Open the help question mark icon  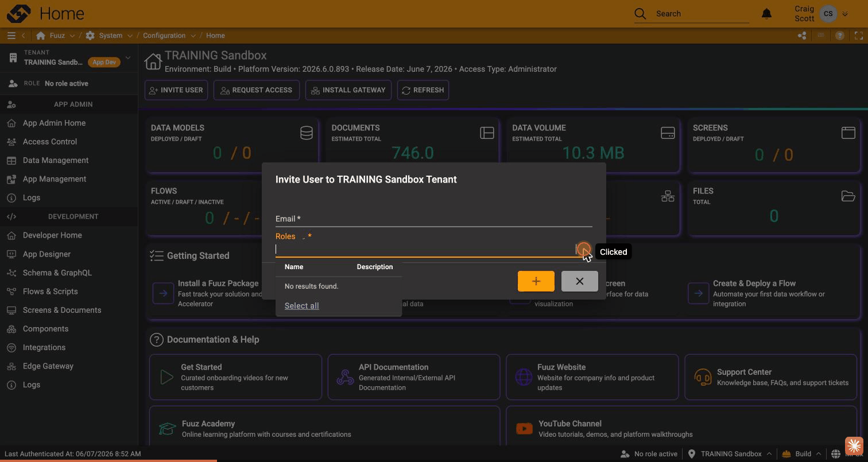tap(839, 36)
